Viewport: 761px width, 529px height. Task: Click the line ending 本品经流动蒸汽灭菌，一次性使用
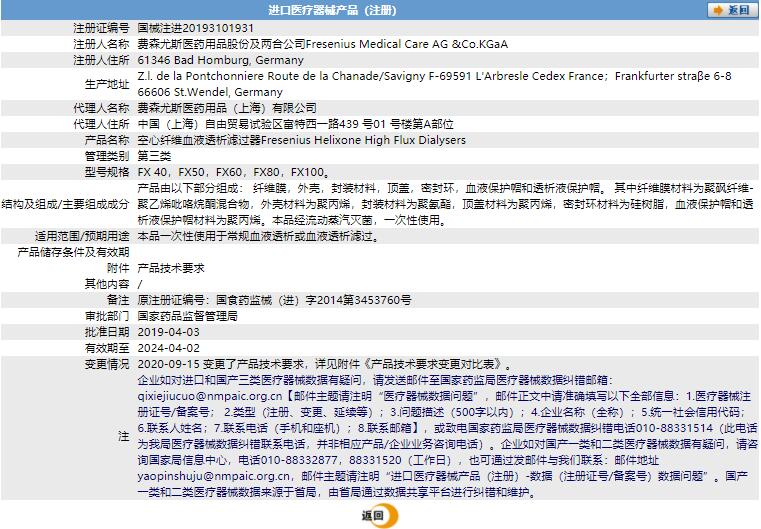point(292,220)
